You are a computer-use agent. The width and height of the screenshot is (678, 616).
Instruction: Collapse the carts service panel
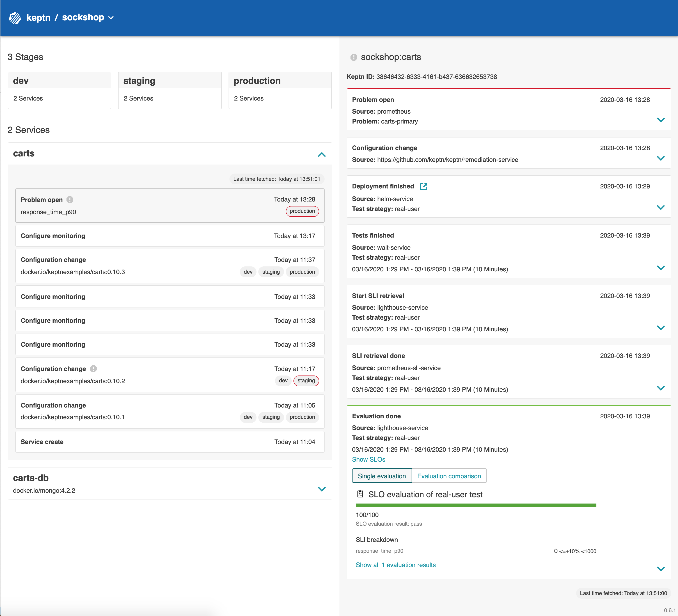322,154
